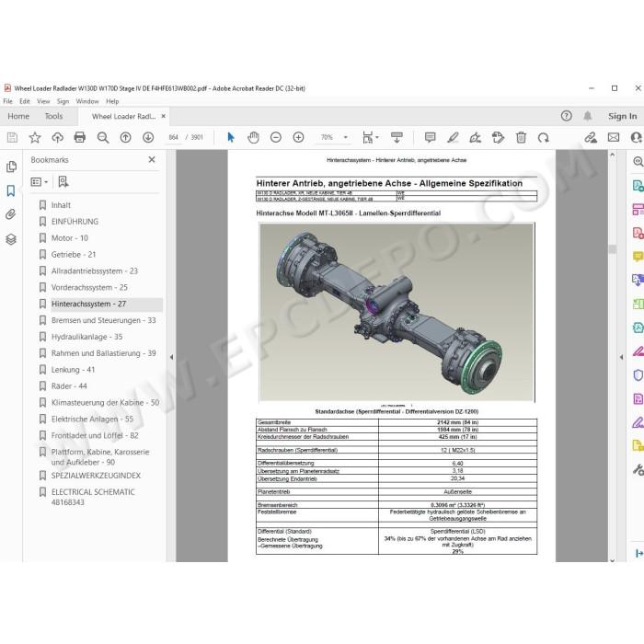Select the Hand pan tool

point(253,137)
